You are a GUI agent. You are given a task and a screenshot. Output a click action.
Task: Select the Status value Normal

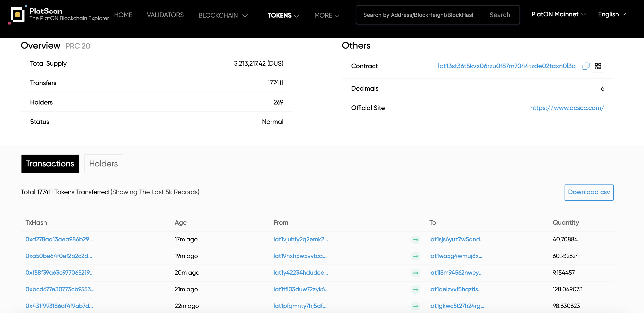273,122
